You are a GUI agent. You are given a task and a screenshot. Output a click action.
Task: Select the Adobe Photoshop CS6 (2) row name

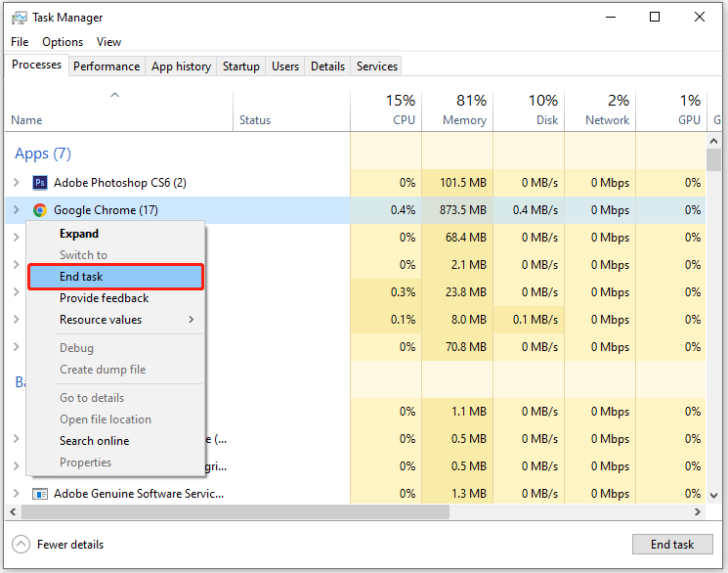pos(120,183)
